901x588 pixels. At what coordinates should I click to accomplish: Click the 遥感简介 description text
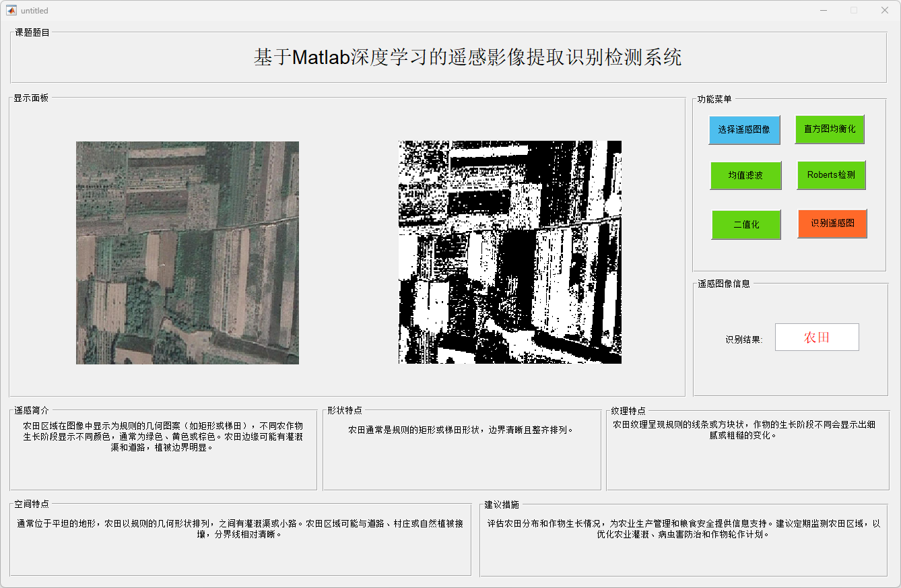coord(162,436)
